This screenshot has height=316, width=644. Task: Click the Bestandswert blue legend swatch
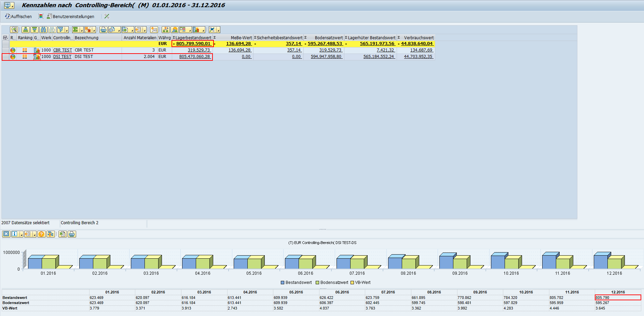283,283
